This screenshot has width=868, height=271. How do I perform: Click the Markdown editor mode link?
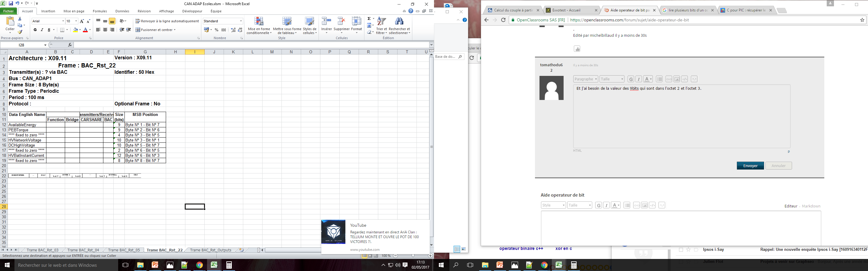tap(811, 206)
